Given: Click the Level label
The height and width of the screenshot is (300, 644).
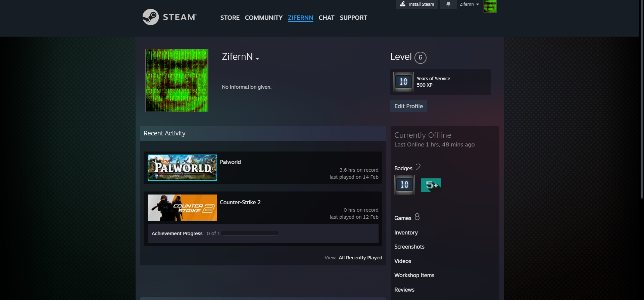Looking at the screenshot, I should (x=401, y=57).
